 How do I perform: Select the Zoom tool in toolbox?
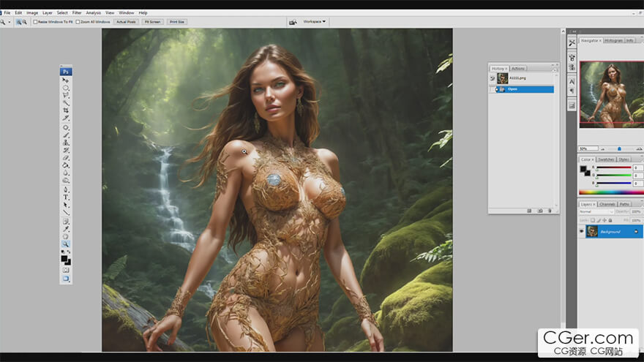pyautogui.click(x=66, y=244)
